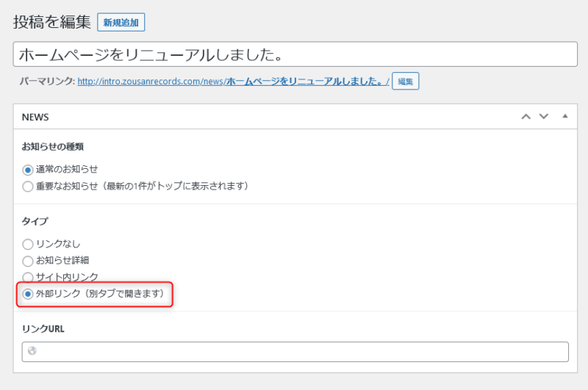Select the 重要なお知らせ radio option

click(28, 187)
